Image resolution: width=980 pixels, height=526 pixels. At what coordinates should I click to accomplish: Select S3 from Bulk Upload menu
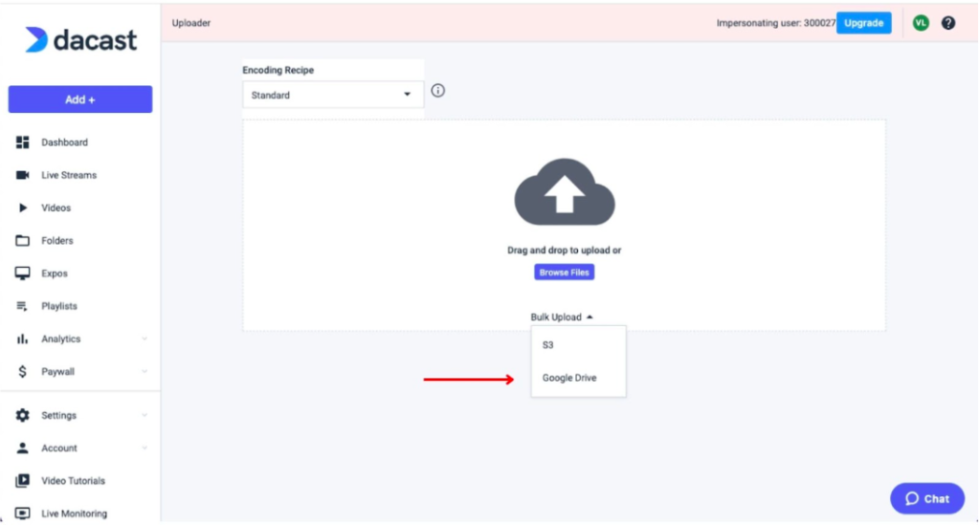pos(548,345)
